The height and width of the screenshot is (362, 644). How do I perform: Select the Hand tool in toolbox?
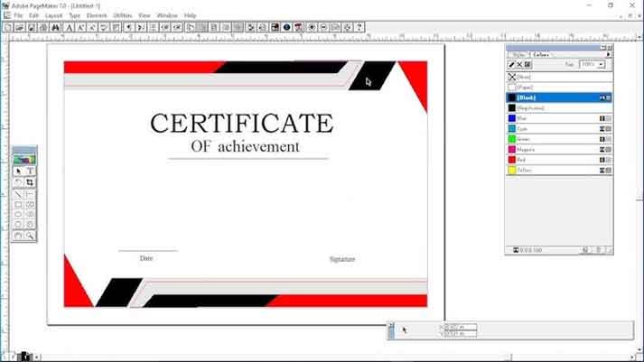click(x=18, y=236)
